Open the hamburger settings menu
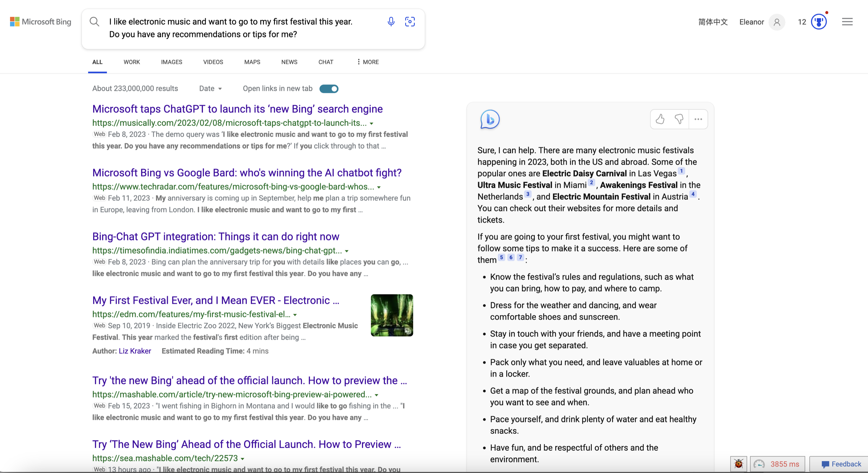The width and height of the screenshot is (868, 473). pyautogui.click(x=847, y=22)
